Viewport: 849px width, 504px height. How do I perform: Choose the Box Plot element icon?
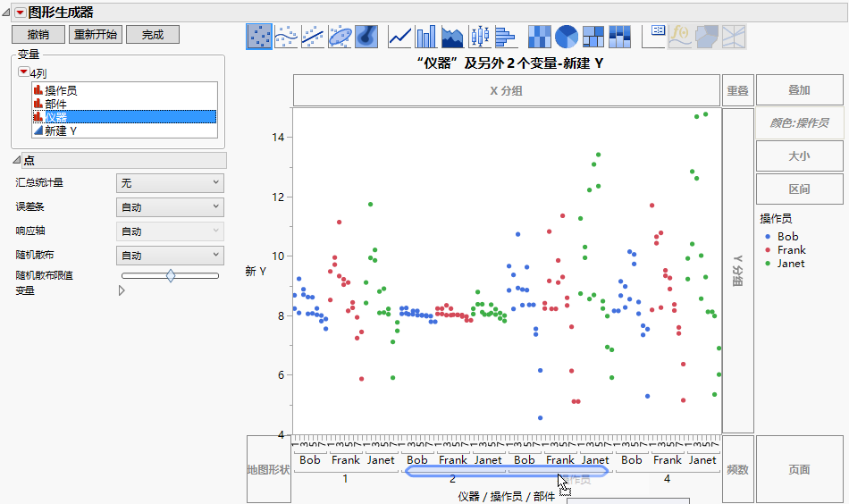481,36
